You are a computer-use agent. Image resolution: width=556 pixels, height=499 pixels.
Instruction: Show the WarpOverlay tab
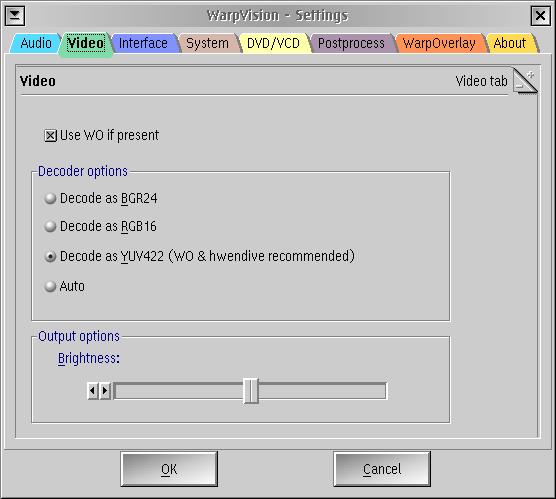(439, 43)
